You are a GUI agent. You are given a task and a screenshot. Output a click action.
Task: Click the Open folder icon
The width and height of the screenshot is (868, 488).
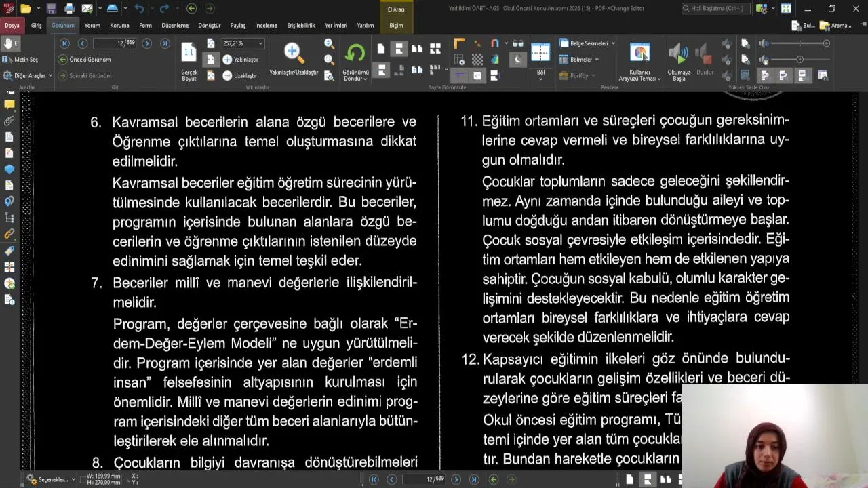tap(26, 9)
